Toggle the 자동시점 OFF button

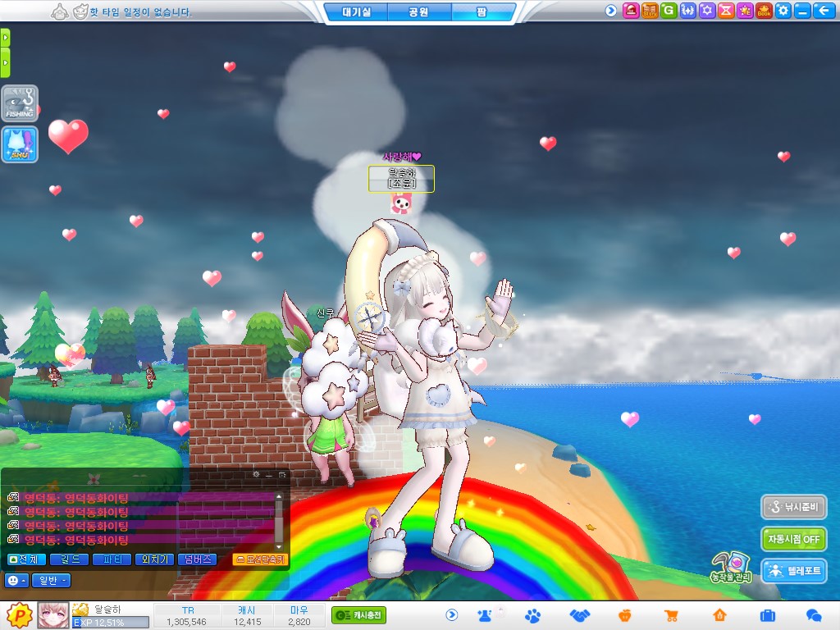click(794, 539)
